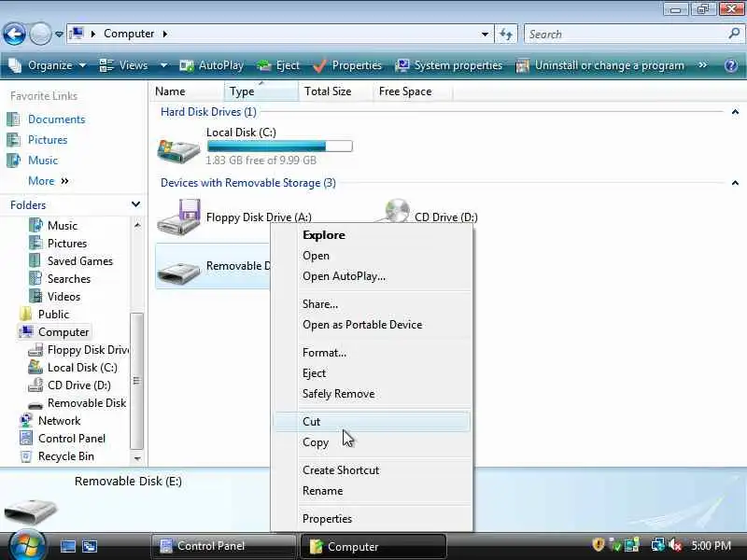This screenshot has width=747, height=560.
Task: Click the muted volume tray icon
Action: (675, 545)
